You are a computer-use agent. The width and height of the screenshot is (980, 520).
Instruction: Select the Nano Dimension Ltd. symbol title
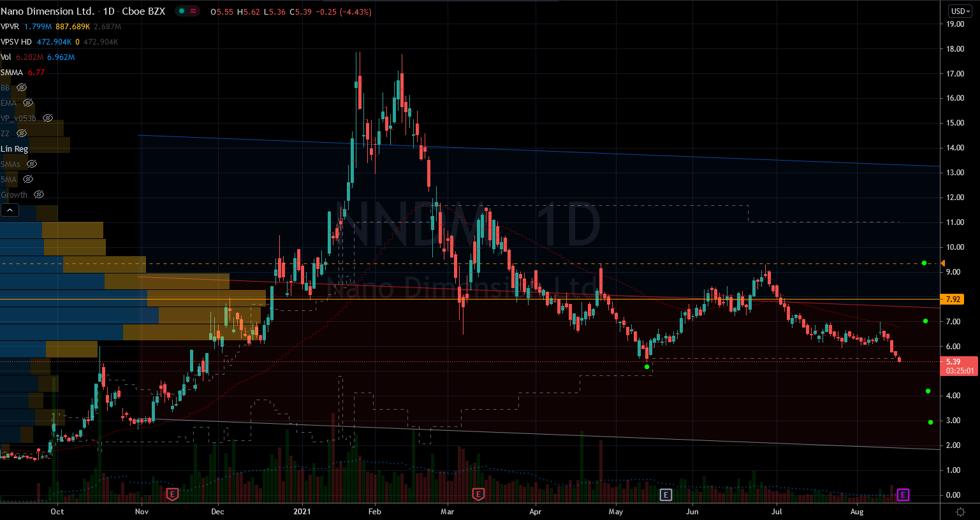48,11
